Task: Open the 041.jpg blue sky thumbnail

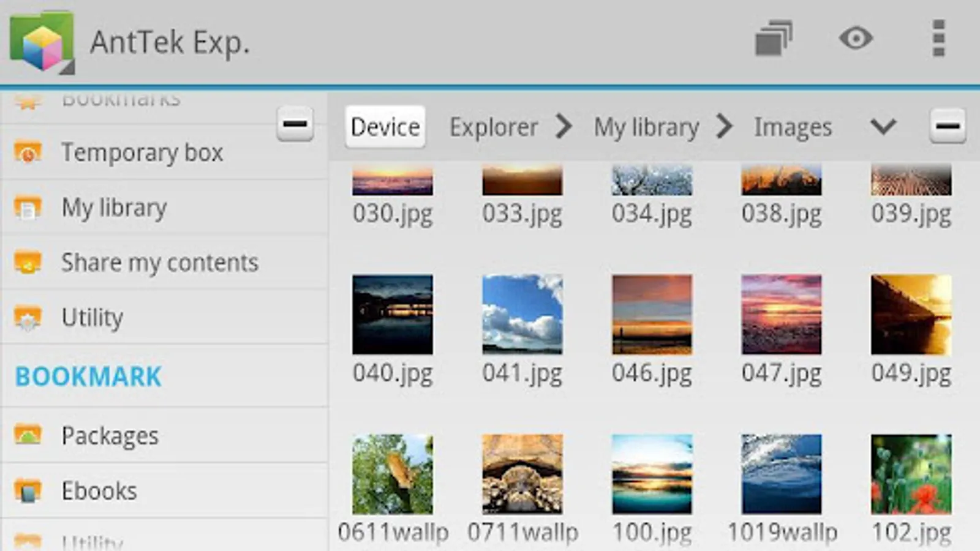Action: click(x=522, y=315)
